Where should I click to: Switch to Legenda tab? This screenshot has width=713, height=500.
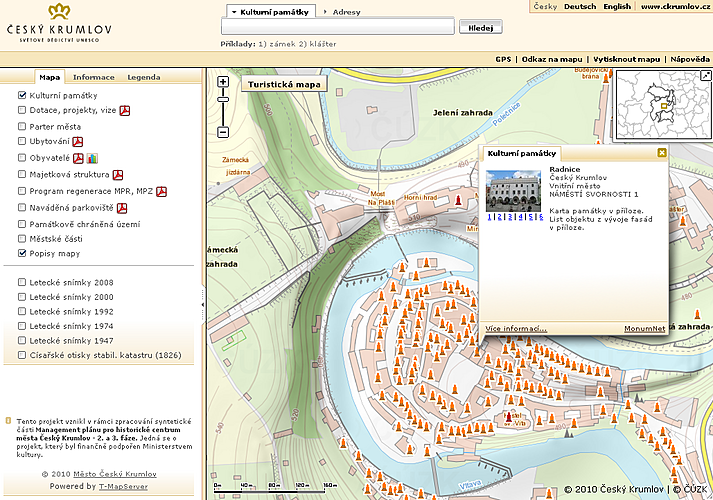(x=144, y=77)
